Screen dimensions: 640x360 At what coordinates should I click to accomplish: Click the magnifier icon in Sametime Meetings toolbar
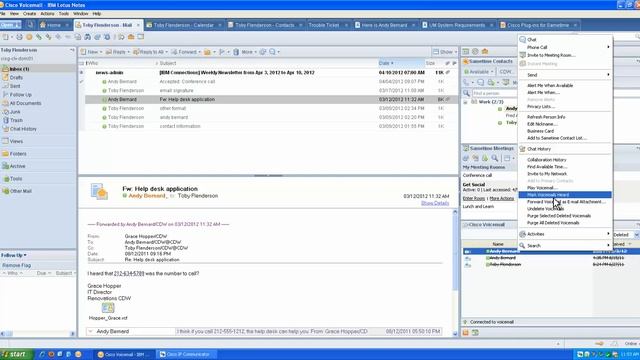[x=495, y=158]
